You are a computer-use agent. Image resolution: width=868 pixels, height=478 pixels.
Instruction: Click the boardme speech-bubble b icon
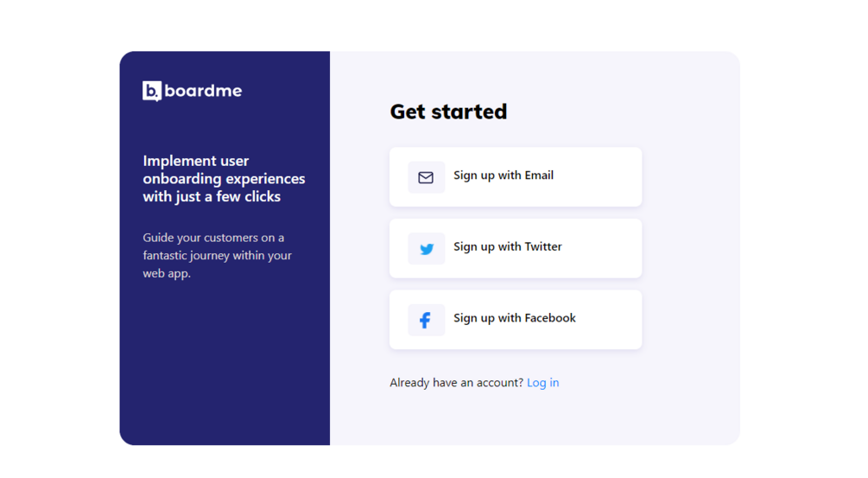(152, 91)
